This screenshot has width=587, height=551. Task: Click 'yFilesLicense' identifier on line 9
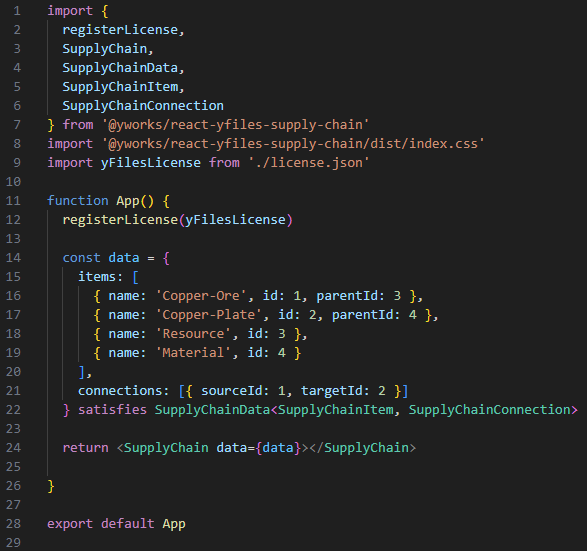pyautogui.click(x=150, y=163)
